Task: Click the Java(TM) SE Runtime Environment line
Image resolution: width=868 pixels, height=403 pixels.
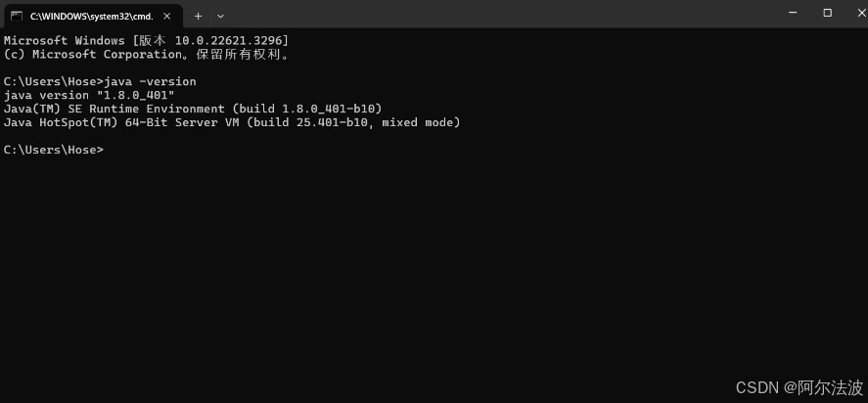Action: 193,109
